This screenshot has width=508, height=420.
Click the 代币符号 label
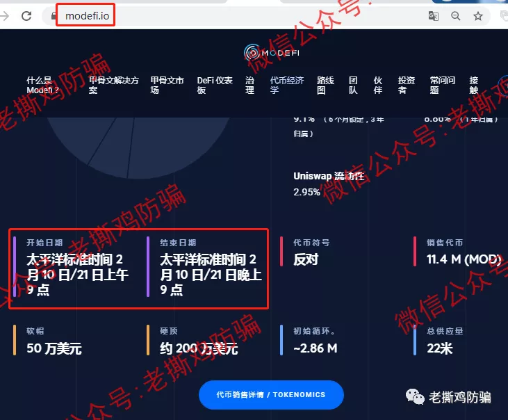[311, 243]
